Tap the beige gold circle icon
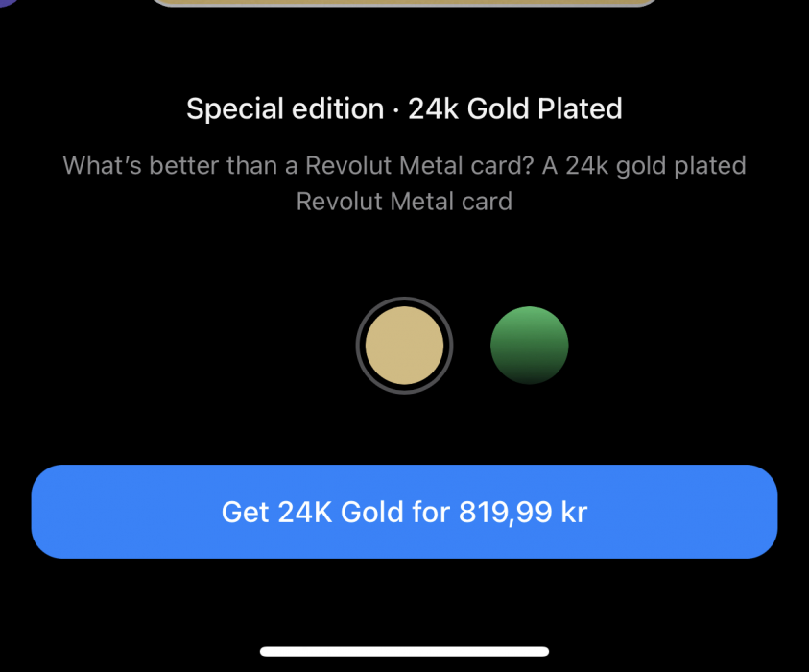Image resolution: width=809 pixels, height=672 pixels. click(x=404, y=346)
